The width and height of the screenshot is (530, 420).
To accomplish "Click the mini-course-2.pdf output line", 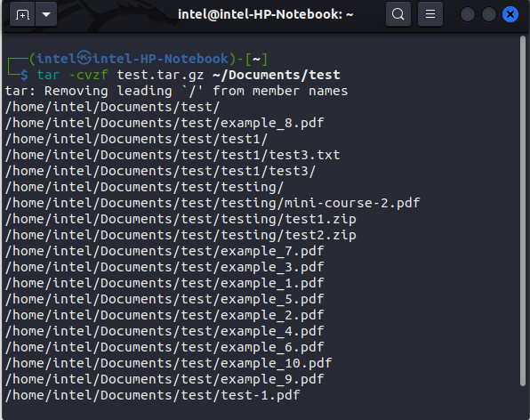I will coord(213,203).
